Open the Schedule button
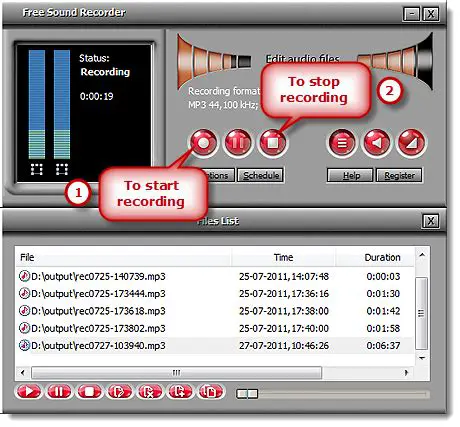 [260, 175]
